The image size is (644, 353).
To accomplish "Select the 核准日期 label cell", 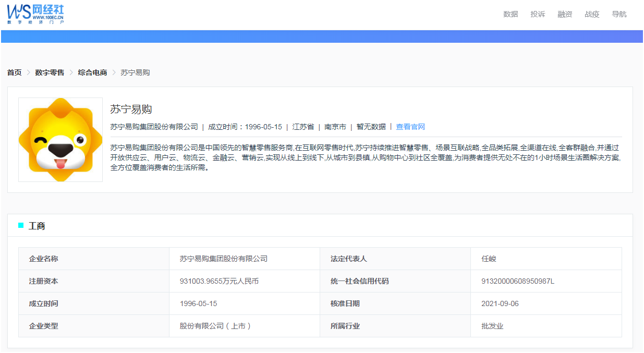I will (395, 303).
